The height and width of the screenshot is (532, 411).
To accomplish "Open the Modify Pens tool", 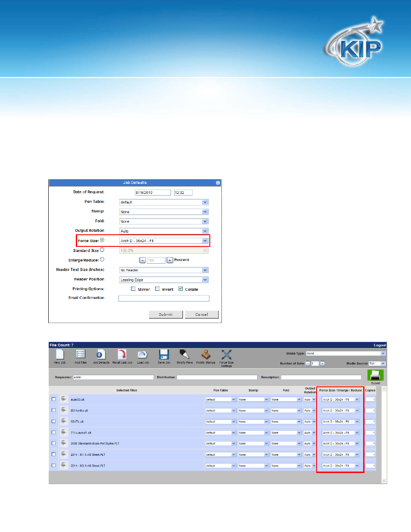I will tap(184, 354).
